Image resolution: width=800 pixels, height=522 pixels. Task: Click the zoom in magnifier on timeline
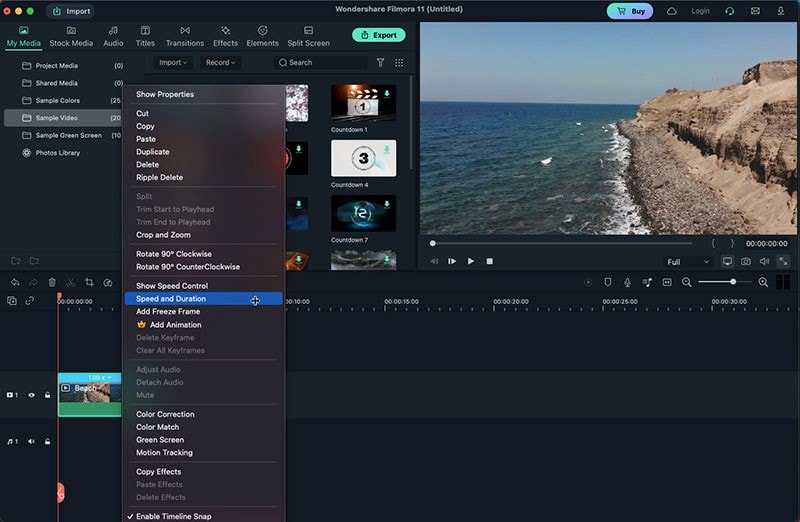click(763, 283)
